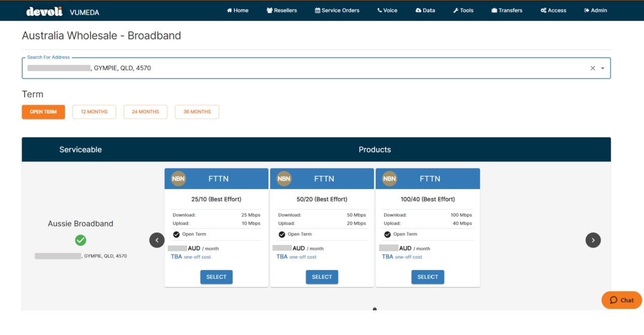Open the Chat widget
This screenshot has width=644, height=335.
tap(621, 300)
